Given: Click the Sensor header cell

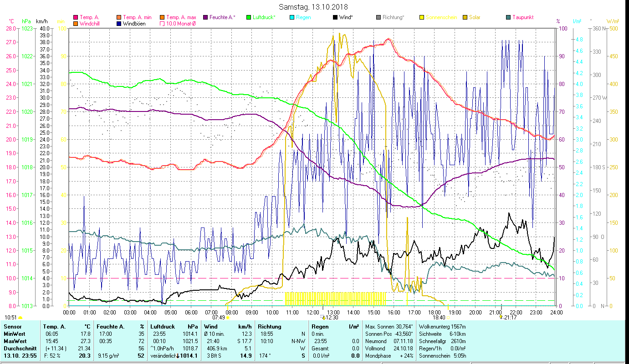Looking at the screenshot, I should pos(12,327).
